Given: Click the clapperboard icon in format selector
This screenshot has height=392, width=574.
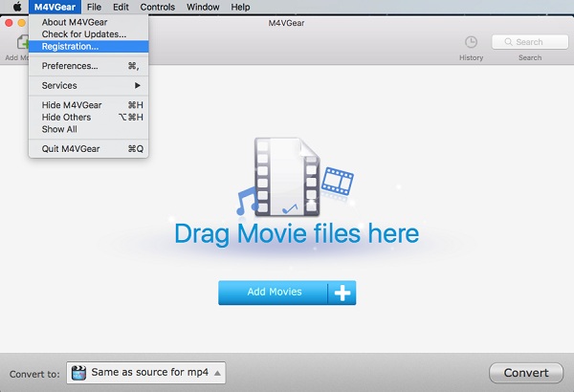Looking at the screenshot, I should (78, 373).
